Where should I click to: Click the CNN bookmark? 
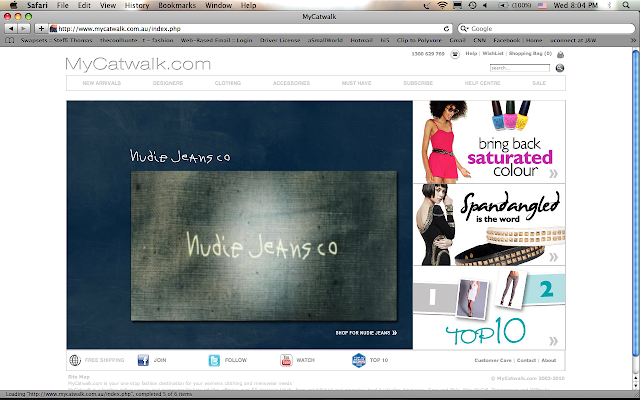(479, 40)
